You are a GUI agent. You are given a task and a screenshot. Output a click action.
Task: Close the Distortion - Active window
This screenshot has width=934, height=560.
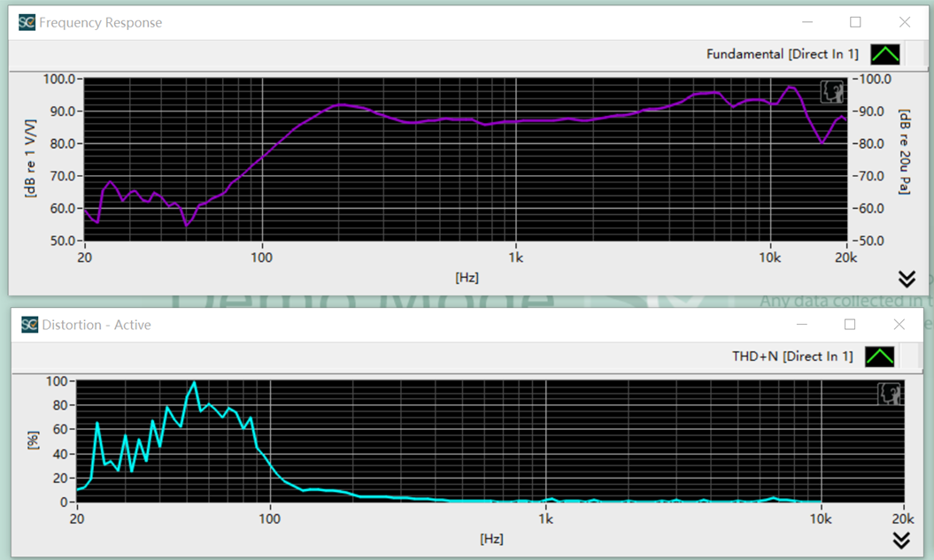[899, 325]
